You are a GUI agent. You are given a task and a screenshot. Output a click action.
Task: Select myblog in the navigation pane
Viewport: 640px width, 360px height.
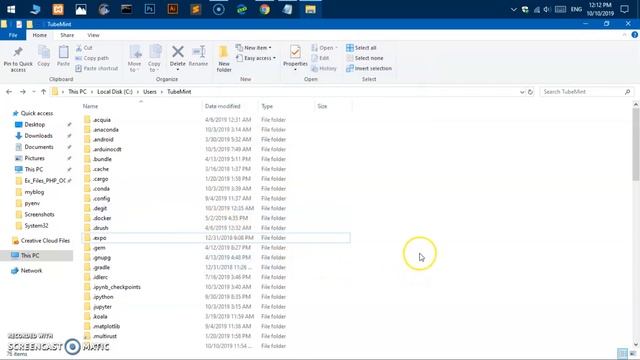click(x=34, y=192)
